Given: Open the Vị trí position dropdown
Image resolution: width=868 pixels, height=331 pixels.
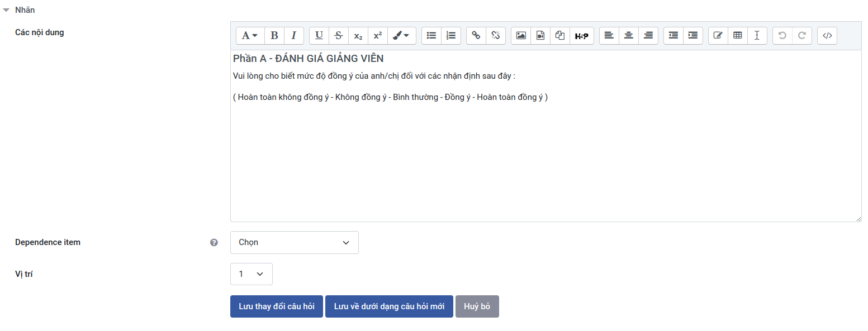Looking at the screenshot, I should 251,274.
